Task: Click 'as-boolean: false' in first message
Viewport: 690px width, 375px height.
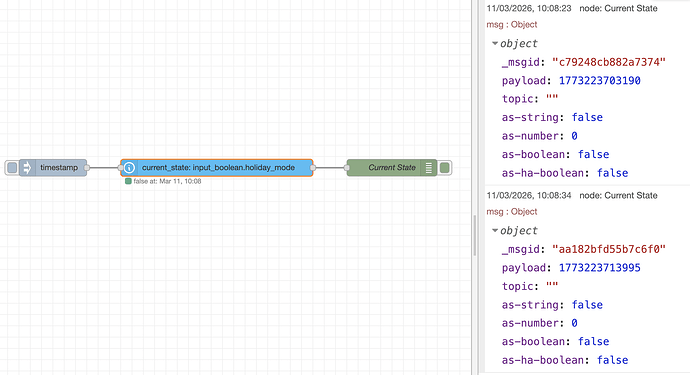Action: point(555,154)
